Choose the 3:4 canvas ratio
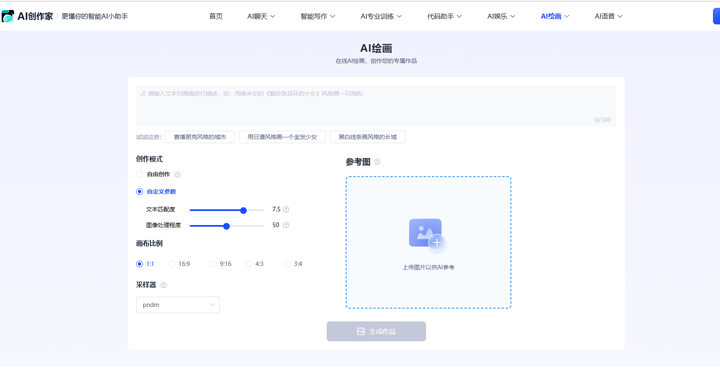This screenshot has width=720, height=381. coord(287,264)
